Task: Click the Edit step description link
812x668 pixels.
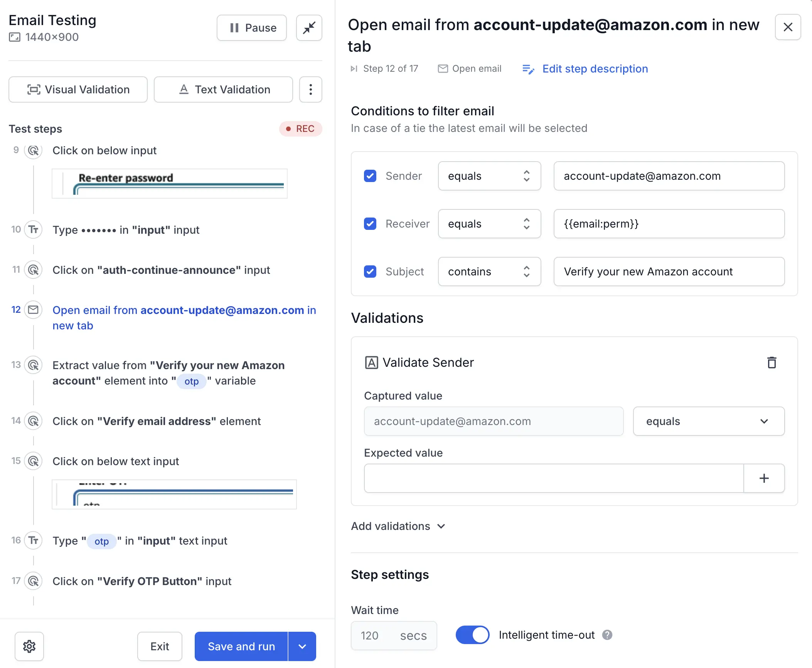Action: tap(595, 69)
